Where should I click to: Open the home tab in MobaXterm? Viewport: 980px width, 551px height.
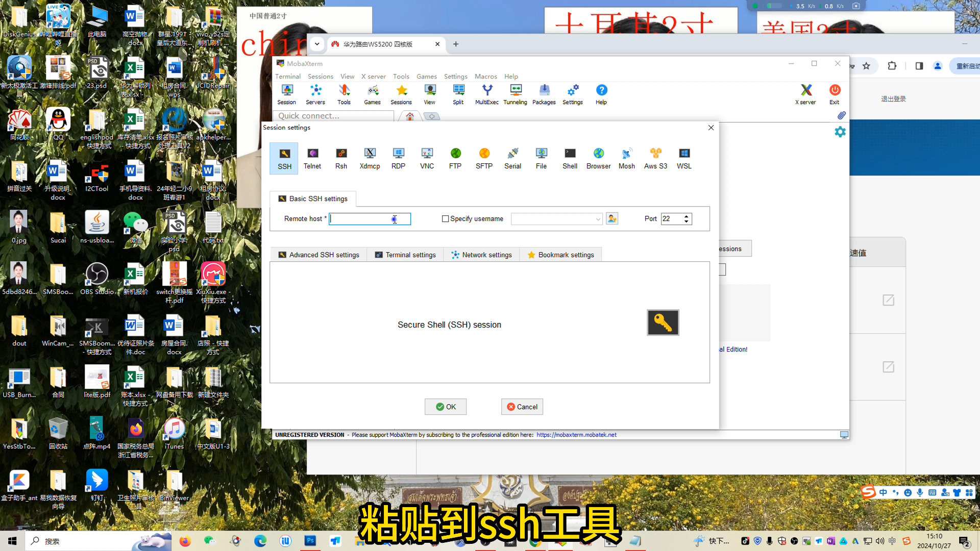[409, 116]
